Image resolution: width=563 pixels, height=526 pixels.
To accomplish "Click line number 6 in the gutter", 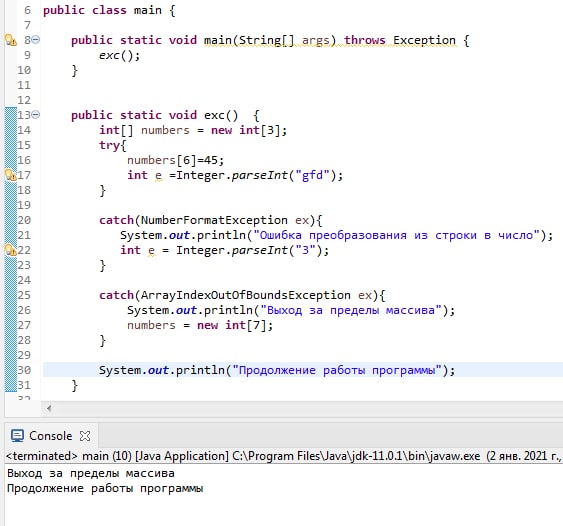I will click(27, 10).
